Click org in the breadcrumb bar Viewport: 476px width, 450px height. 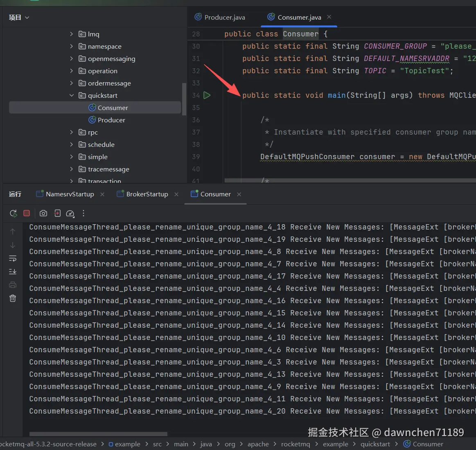click(x=230, y=444)
